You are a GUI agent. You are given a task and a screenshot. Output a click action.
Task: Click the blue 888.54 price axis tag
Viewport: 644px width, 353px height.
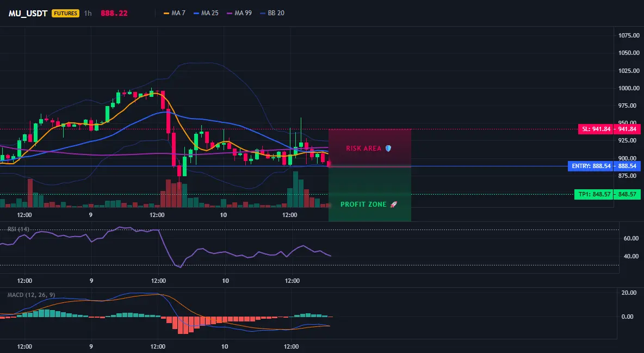(627, 166)
